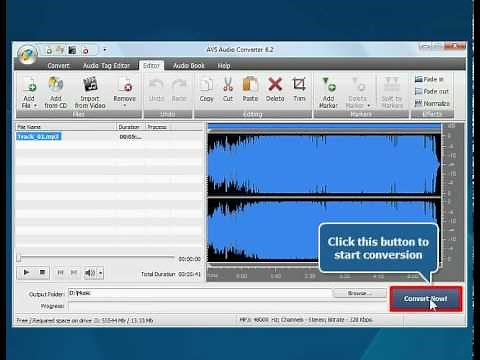
Task: Open the Help tab
Action: tap(224, 66)
